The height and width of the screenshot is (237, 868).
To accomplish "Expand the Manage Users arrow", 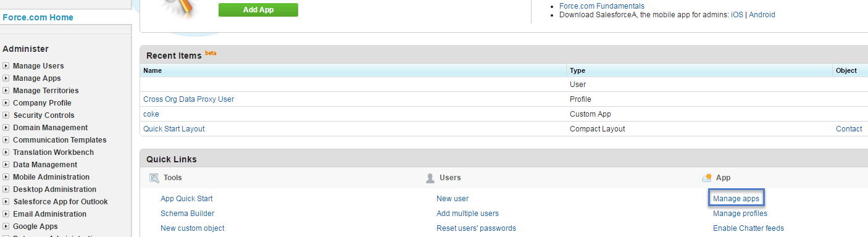I will coord(6,66).
